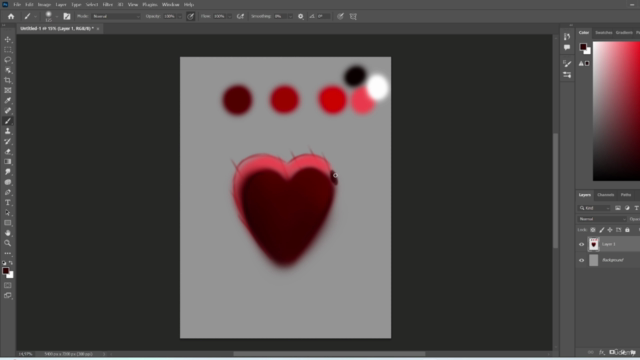Select the Hand tool
The width and height of the screenshot is (640, 360).
pos(8,233)
